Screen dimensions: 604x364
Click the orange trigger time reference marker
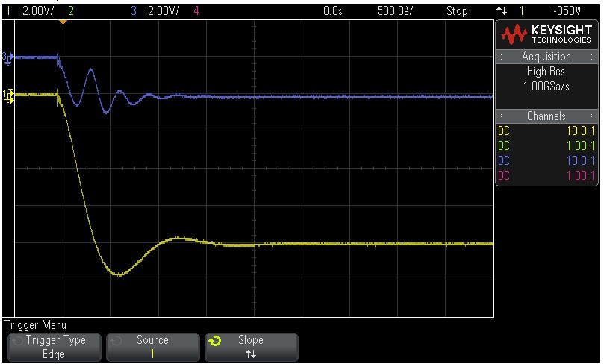pos(63,22)
